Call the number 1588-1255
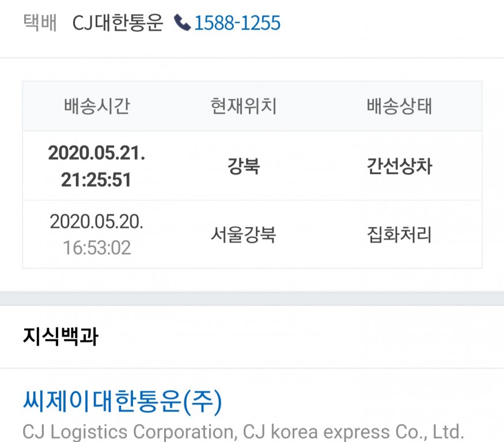 (237, 23)
